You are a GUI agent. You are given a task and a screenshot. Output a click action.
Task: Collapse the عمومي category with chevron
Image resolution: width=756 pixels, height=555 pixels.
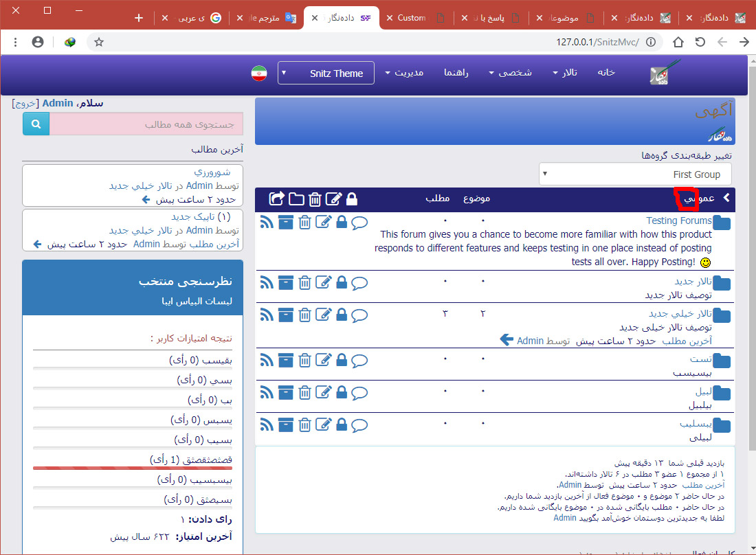[726, 198]
